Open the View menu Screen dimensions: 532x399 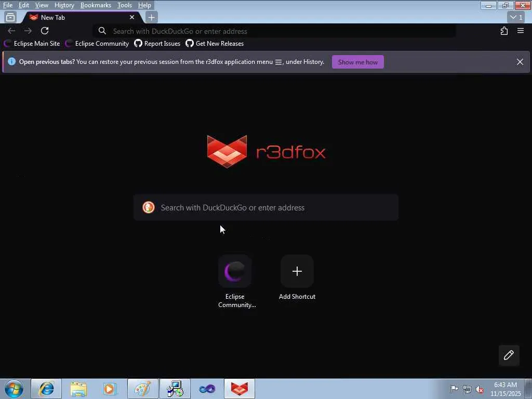[42, 5]
